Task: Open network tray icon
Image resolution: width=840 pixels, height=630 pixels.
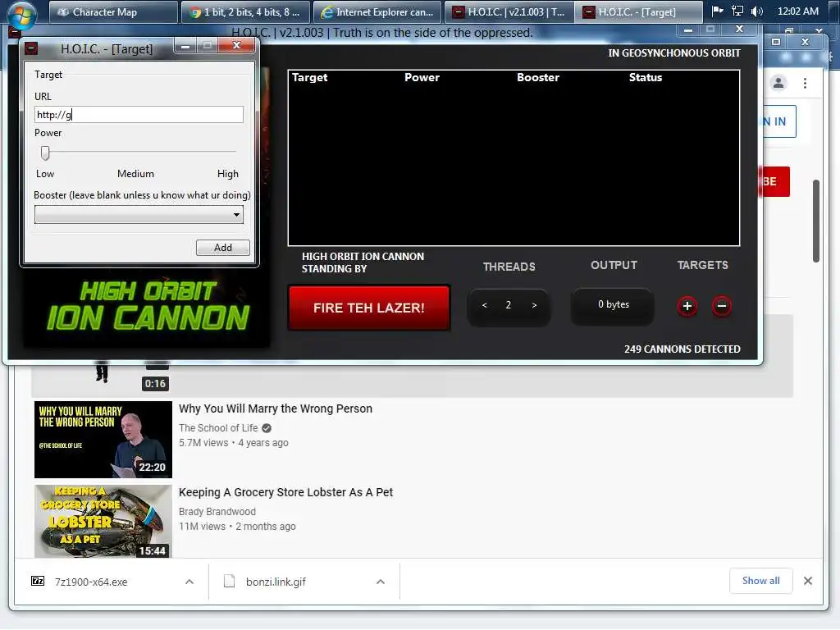Action: (737, 11)
